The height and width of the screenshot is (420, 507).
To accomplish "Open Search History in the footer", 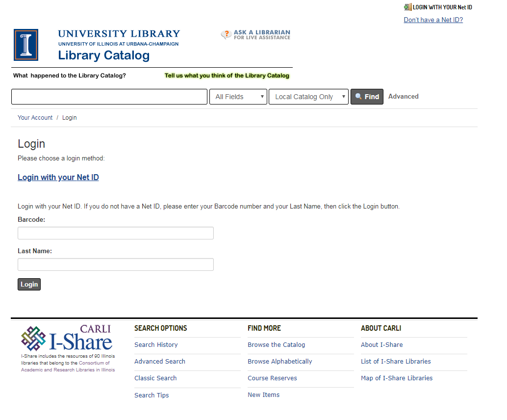I will [x=156, y=344].
